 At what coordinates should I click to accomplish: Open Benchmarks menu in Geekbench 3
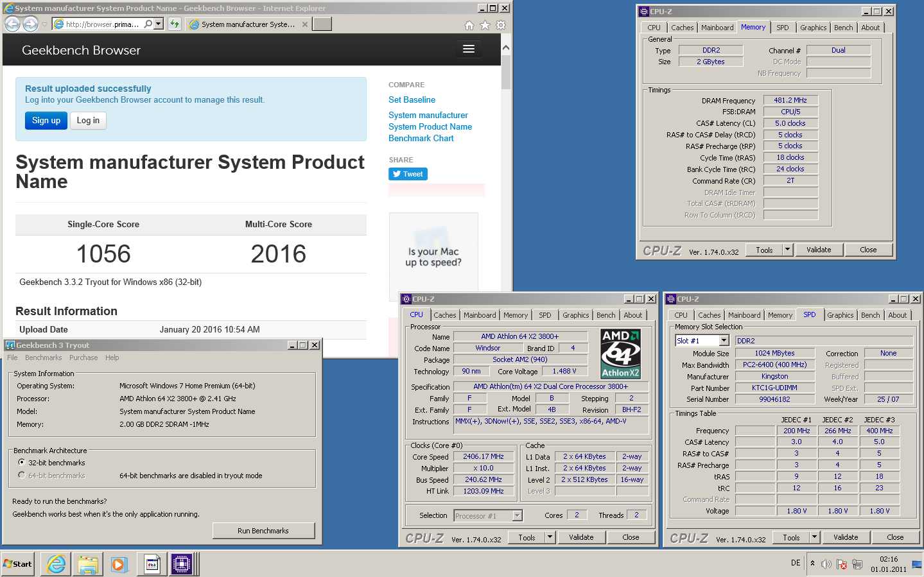pos(44,357)
